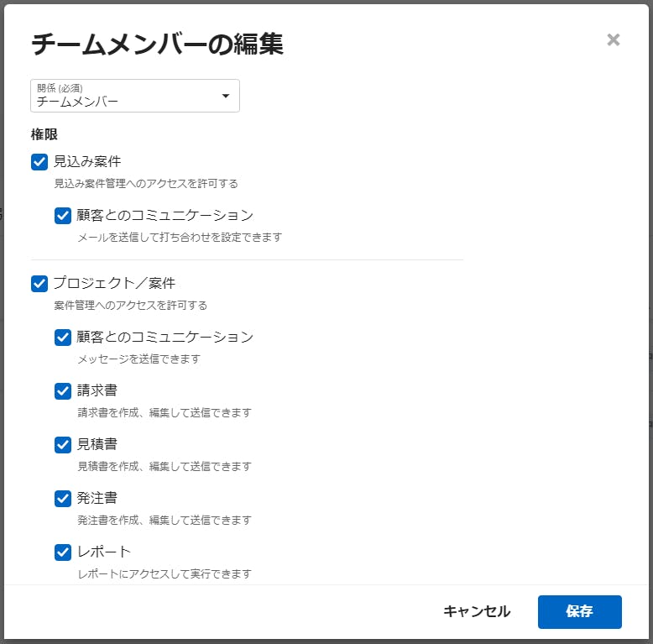The width and height of the screenshot is (653, 644).
Task: Click the text 発注書を作成、編集して送信できます
Action: click(x=165, y=521)
